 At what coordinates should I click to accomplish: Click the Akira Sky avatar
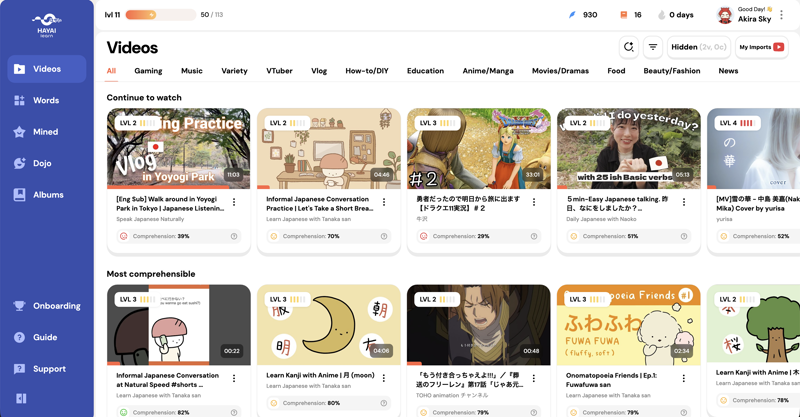(724, 15)
